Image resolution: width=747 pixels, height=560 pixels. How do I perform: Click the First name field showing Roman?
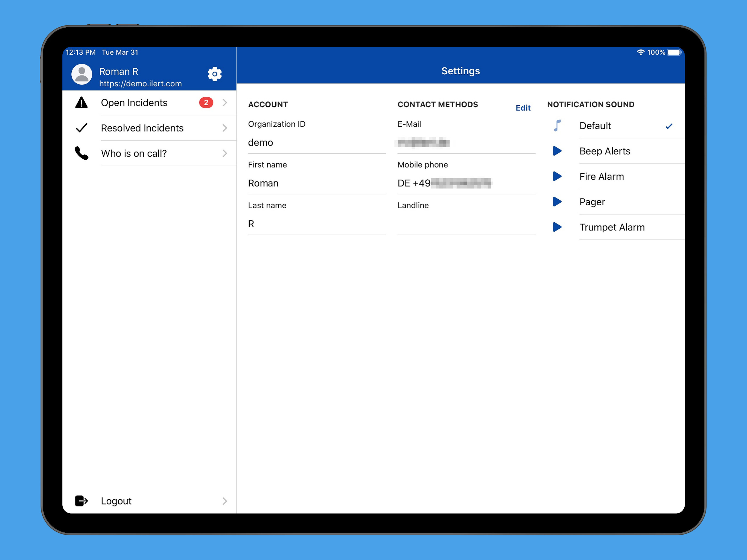(317, 183)
